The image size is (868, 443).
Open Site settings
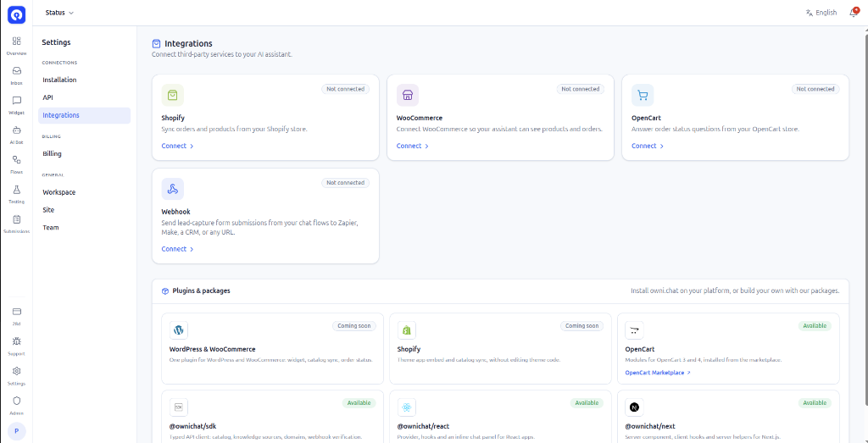tap(84, 210)
